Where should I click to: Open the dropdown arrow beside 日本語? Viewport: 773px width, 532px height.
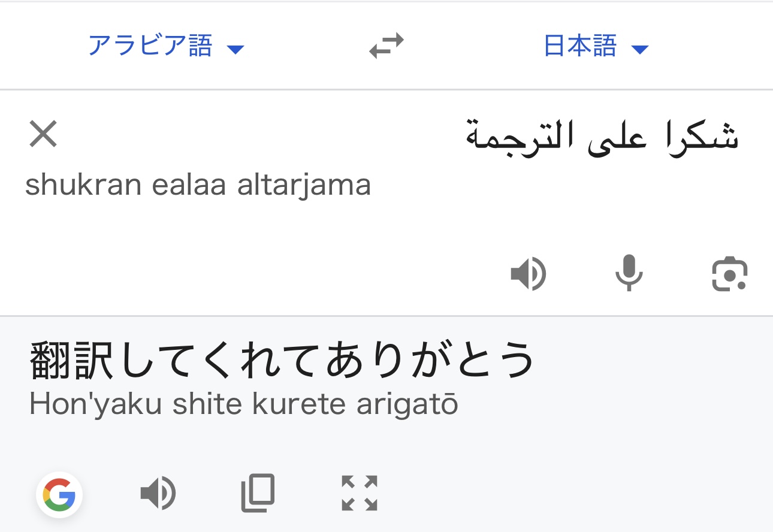(x=640, y=49)
